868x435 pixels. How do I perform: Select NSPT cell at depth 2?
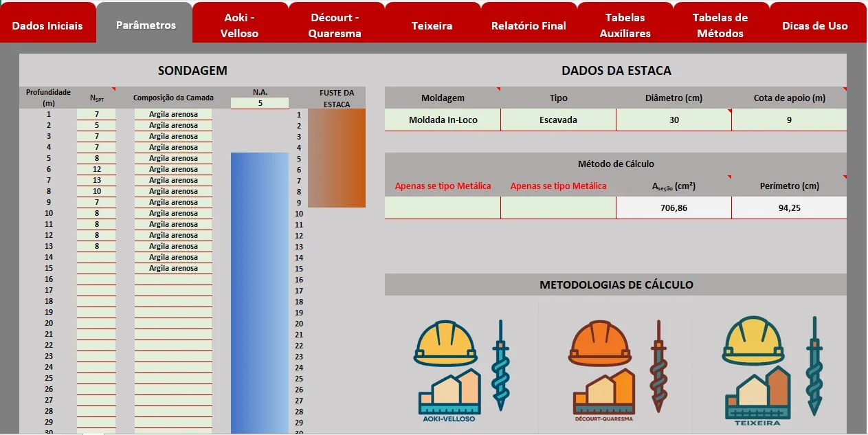96,125
